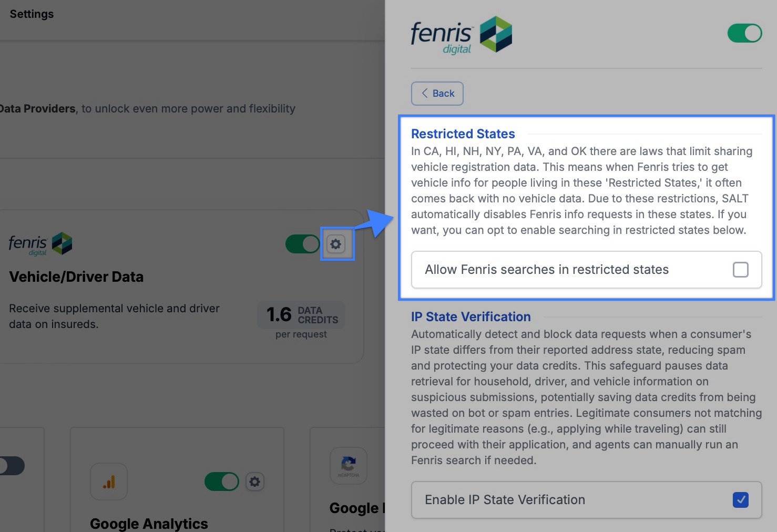The image size is (777, 532).
Task: Click the 'per request' label
Action: pos(301,334)
